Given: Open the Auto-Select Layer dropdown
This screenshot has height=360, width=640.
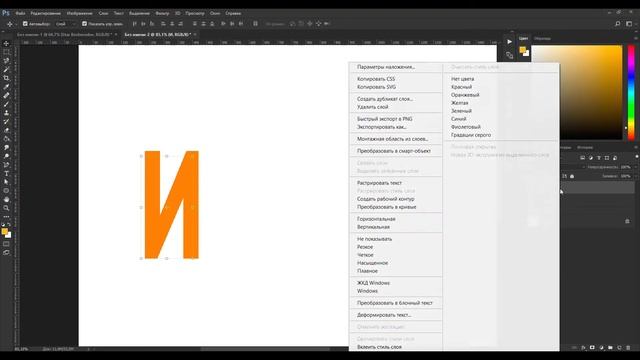Looking at the screenshot, I should (x=66, y=24).
